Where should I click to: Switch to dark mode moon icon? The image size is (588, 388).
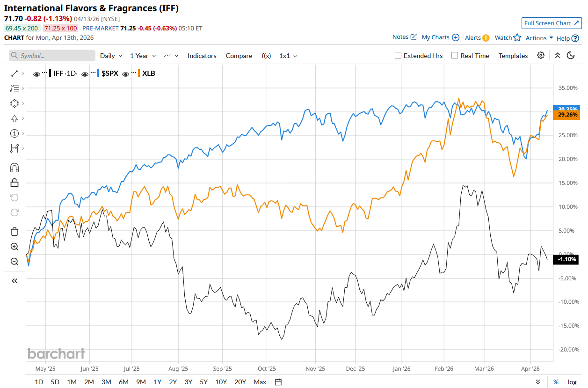[x=571, y=55]
